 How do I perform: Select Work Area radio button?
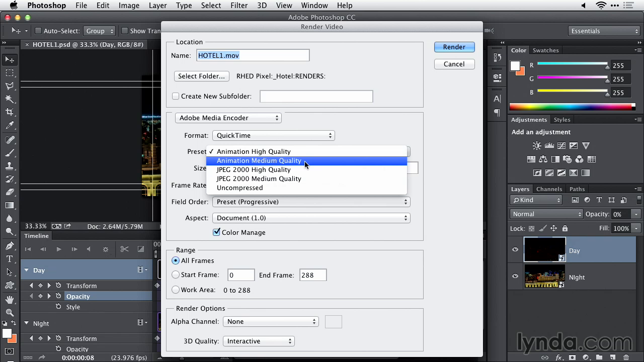coord(176,290)
